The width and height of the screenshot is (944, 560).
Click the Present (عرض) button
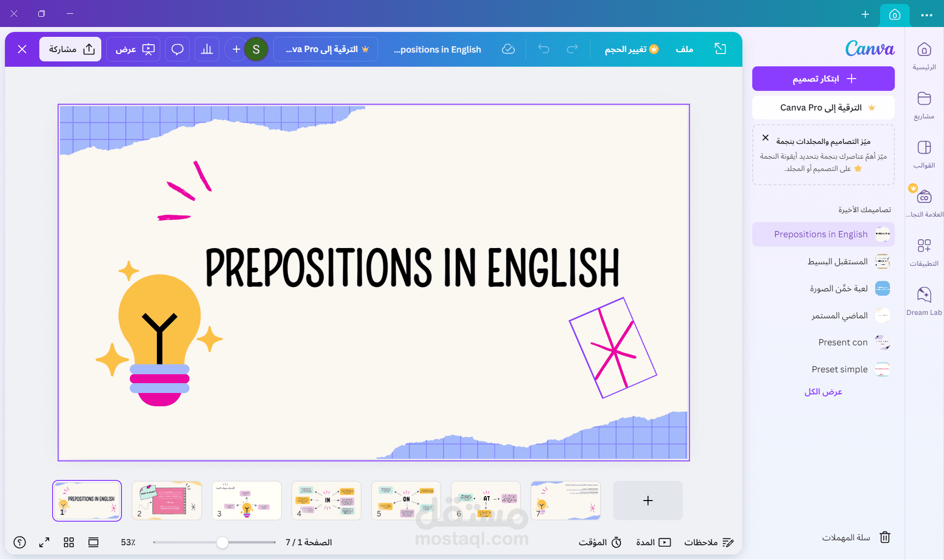(134, 49)
